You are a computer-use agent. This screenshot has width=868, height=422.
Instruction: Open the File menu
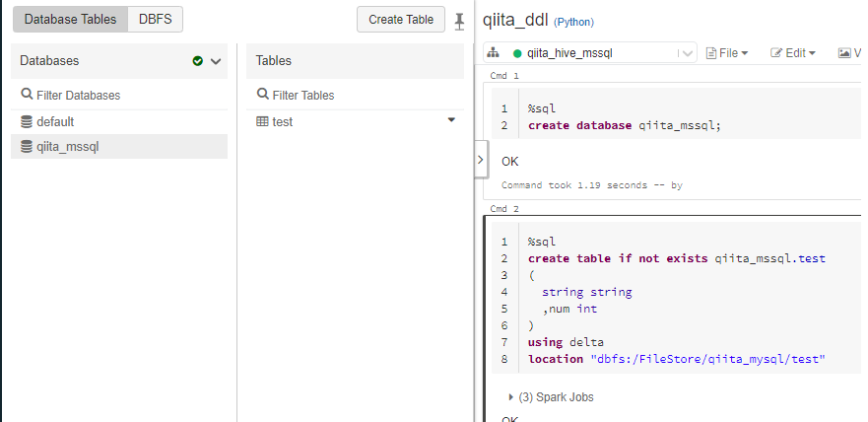[x=727, y=53]
